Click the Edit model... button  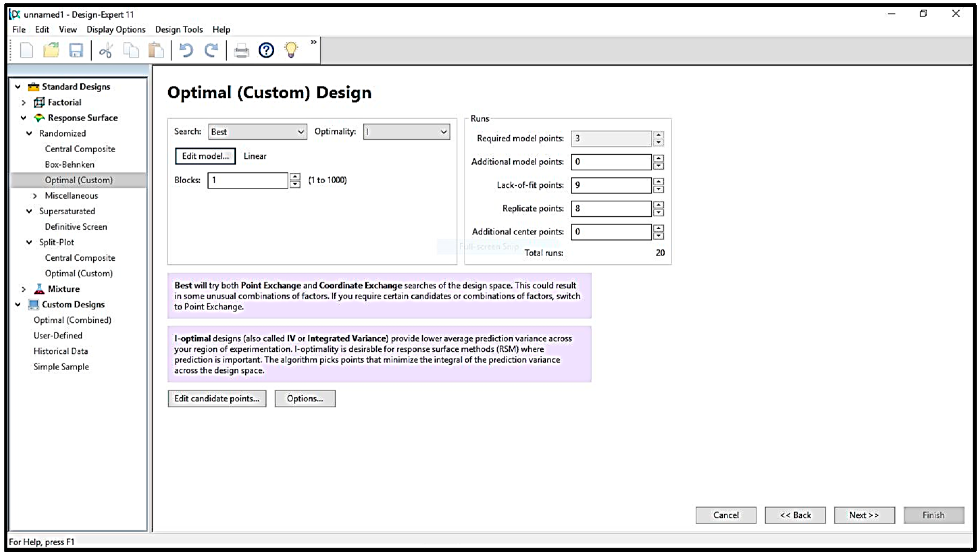[x=205, y=156]
